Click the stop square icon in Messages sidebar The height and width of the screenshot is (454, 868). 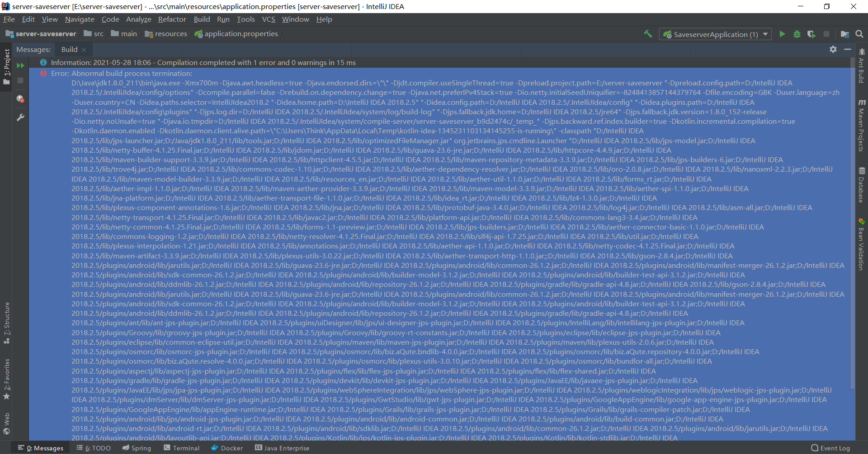[20, 80]
